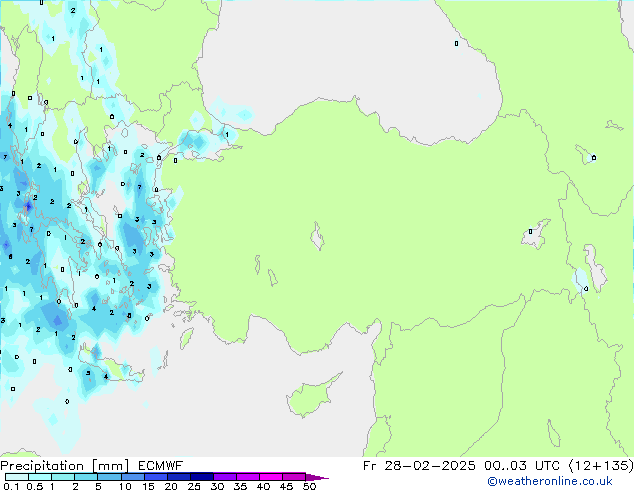Click the 40–45 mm magenta legend swatch

(x=271, y=477)
